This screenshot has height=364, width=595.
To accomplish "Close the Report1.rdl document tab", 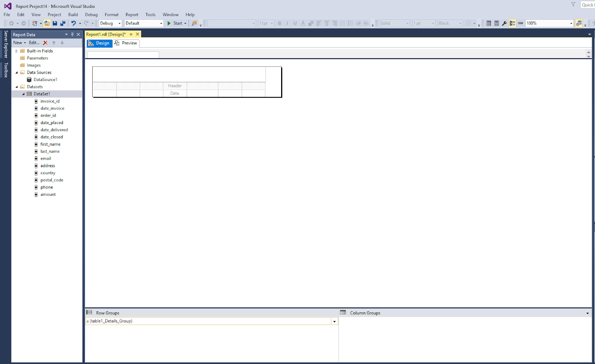I will tap(138, 34).
